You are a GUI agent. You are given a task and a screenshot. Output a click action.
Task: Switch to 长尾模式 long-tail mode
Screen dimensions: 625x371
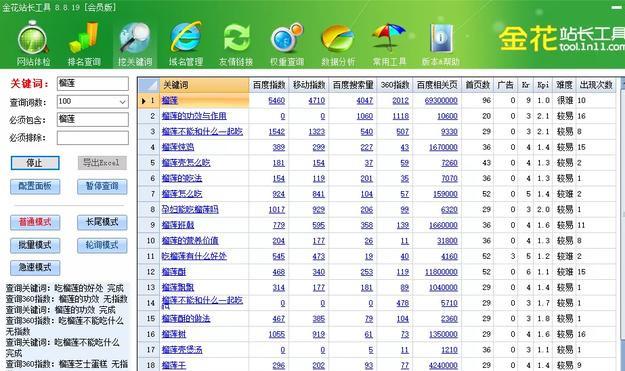(102, 222)
